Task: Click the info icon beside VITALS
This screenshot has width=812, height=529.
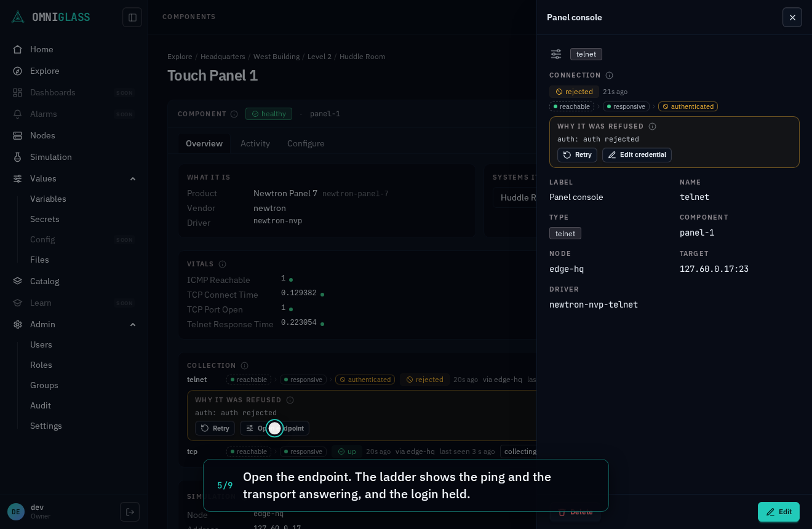Action: [x=222, y=264]
